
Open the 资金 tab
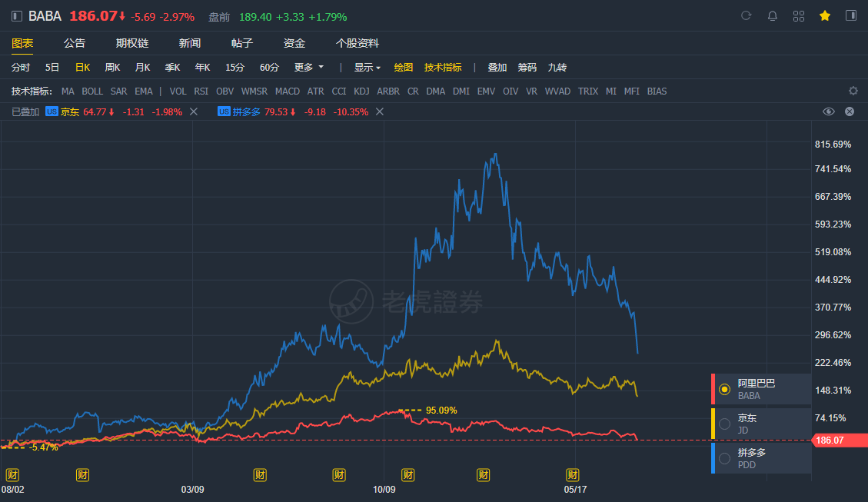click(x=294, y=43)
